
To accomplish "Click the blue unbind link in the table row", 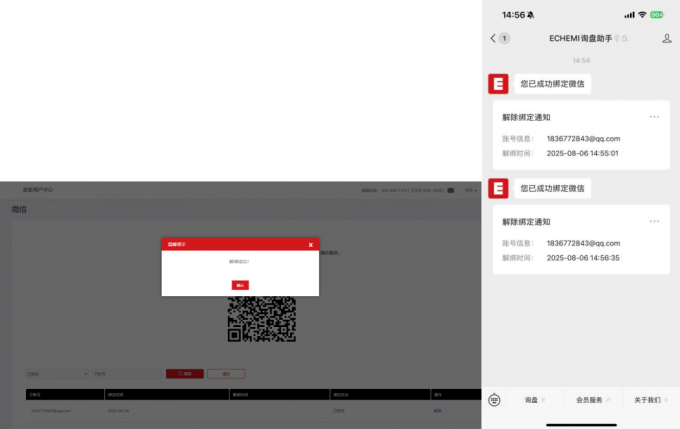I will pos(437,410).
